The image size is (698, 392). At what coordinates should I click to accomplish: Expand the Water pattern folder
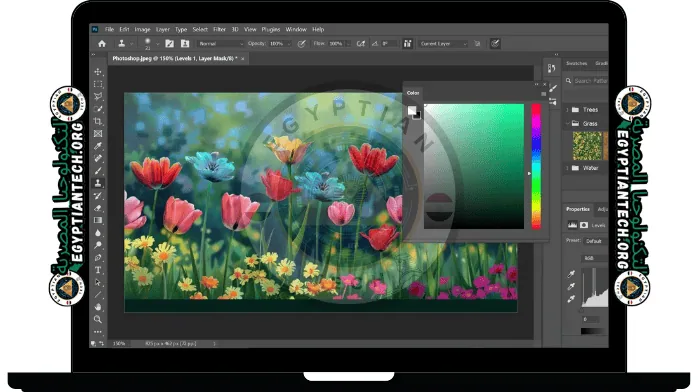568,168
